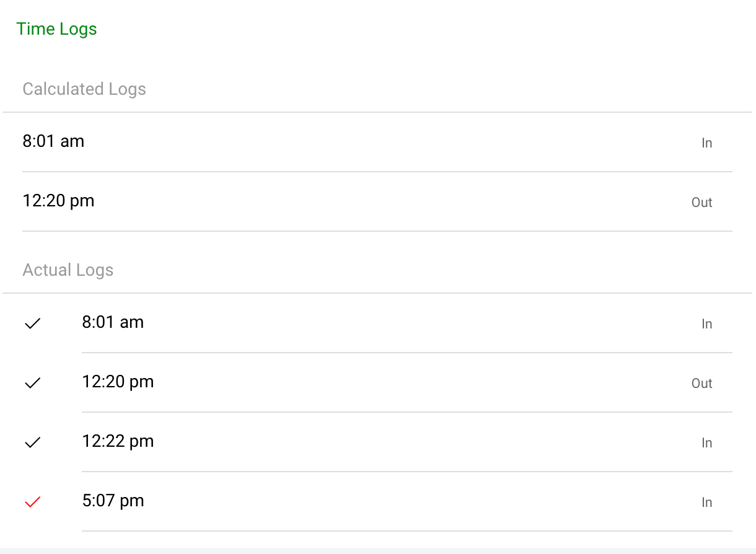Select the 12:20 pm entry in Actual Logs
The width and height of the screenshot is (756, 554).
(118, 382)
